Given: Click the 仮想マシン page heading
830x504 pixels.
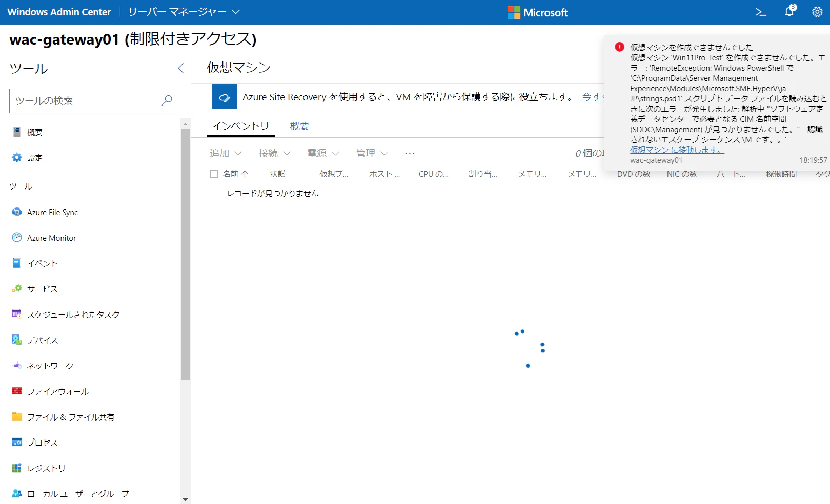Looking at the screenshot, I should tap(238, 68).
